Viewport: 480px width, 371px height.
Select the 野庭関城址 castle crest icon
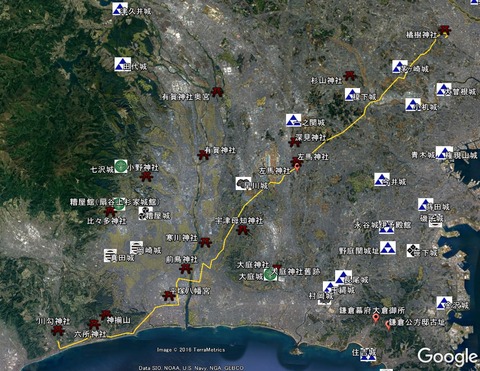click(388, 248)
